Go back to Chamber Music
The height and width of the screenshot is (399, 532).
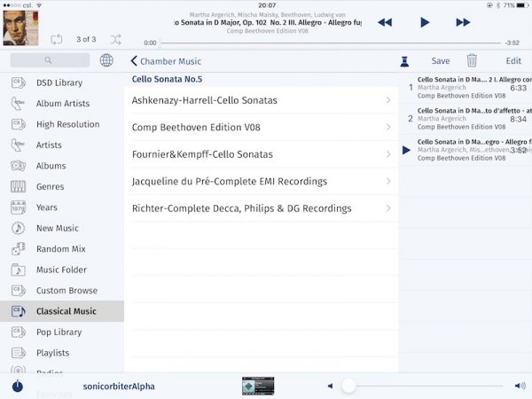coord(166,61)
